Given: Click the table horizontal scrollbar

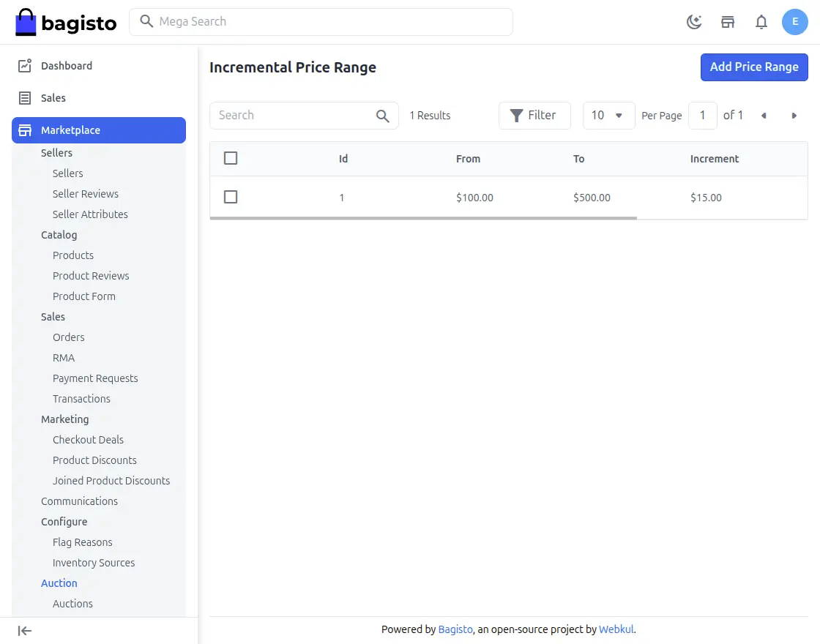Looking at the screenshot, I should coord(423,218).
